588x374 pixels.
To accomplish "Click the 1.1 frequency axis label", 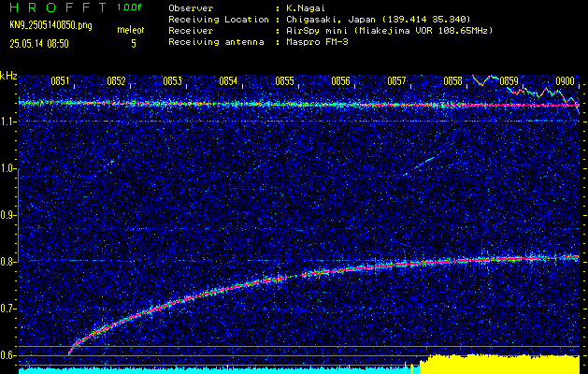I will pyautogui.click(x=8, y=122).
